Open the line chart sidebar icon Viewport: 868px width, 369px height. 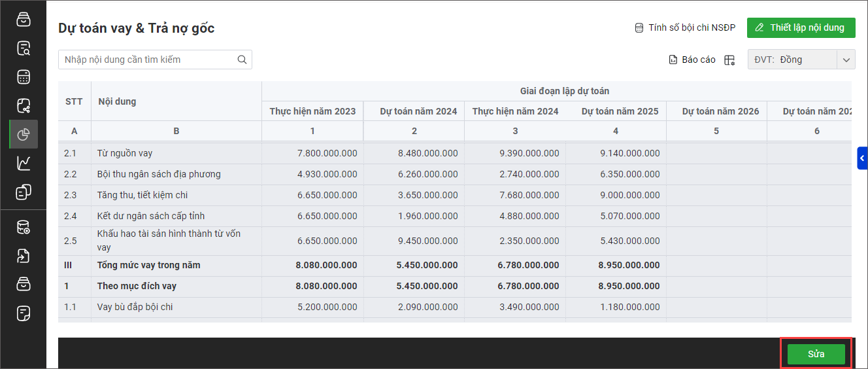(24, 163)
